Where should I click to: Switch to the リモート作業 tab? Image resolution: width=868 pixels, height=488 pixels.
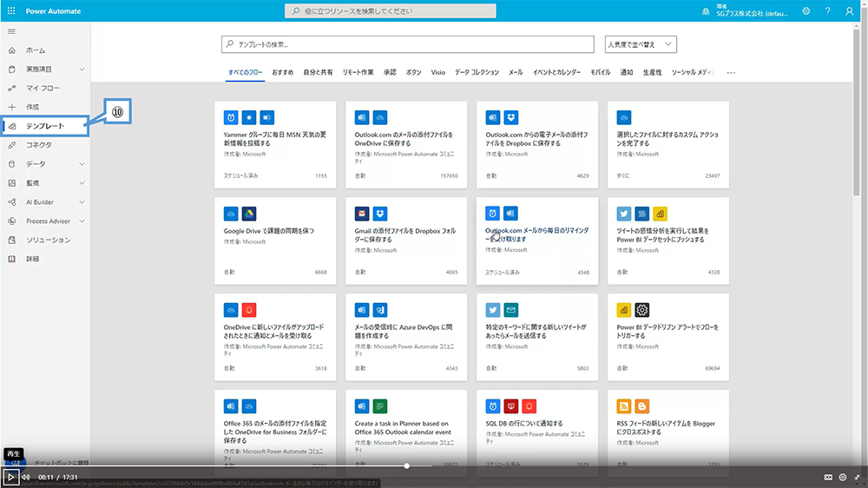(358, 73)
